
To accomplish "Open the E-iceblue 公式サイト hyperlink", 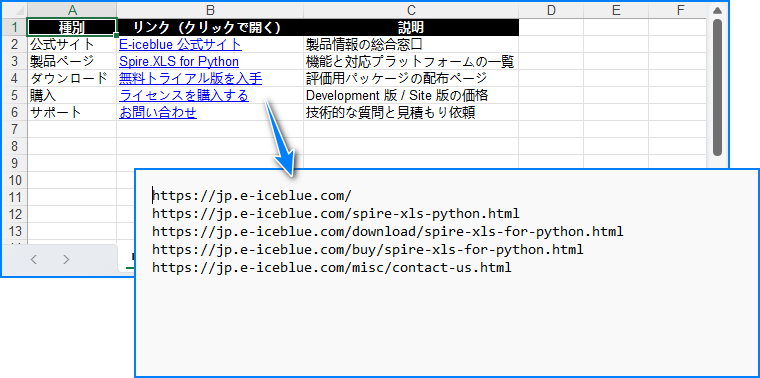I will [x=180, y=45].
